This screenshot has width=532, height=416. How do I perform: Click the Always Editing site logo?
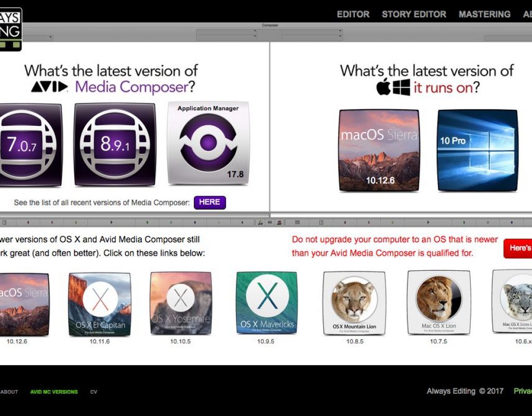click(11, 29)
